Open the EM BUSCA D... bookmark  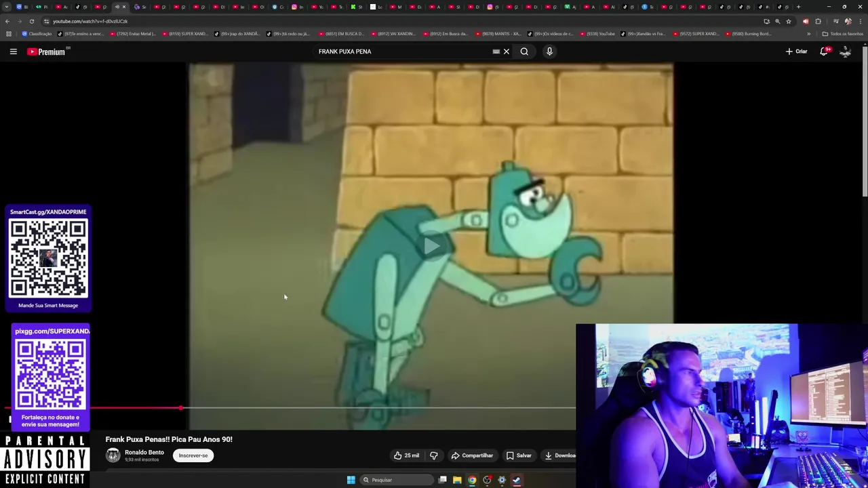341,34
